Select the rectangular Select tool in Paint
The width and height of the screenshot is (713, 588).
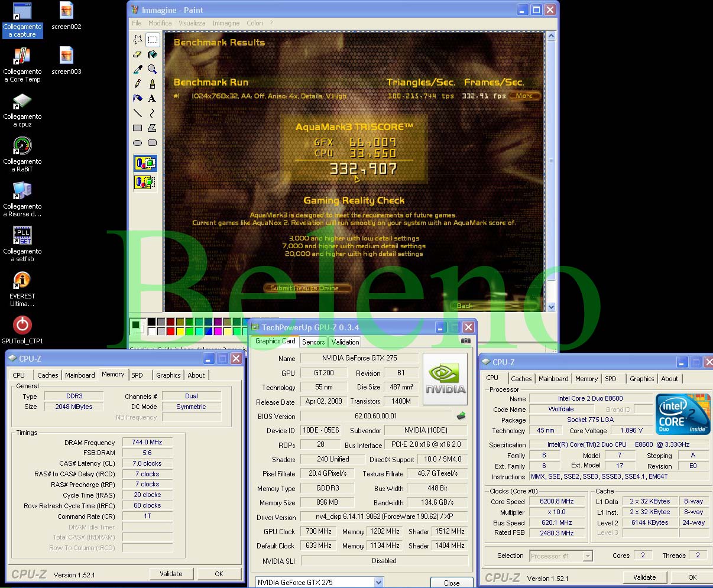coord(153,40)
